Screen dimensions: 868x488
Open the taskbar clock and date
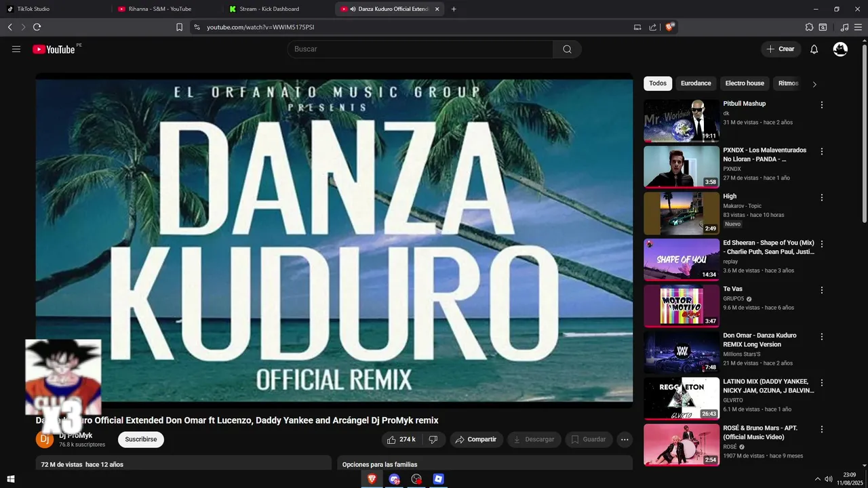(x=849, y=479)
